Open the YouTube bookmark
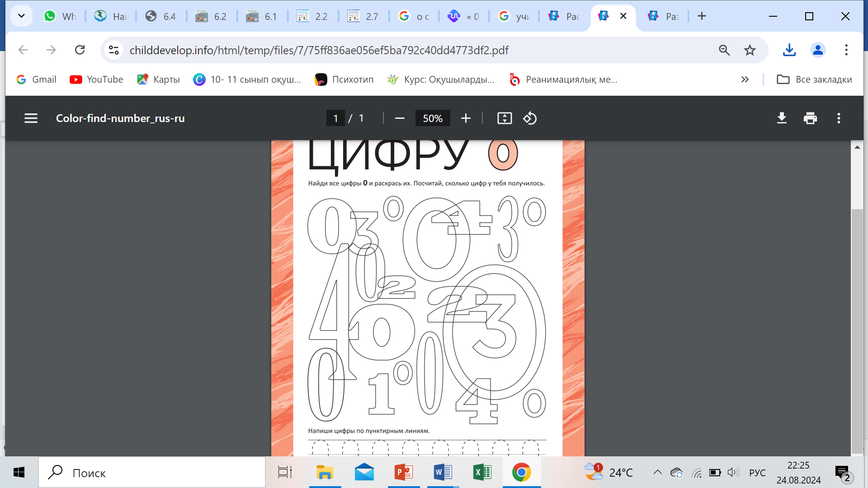The width and height of the screenshot is (868, 488). coord(96,80)
